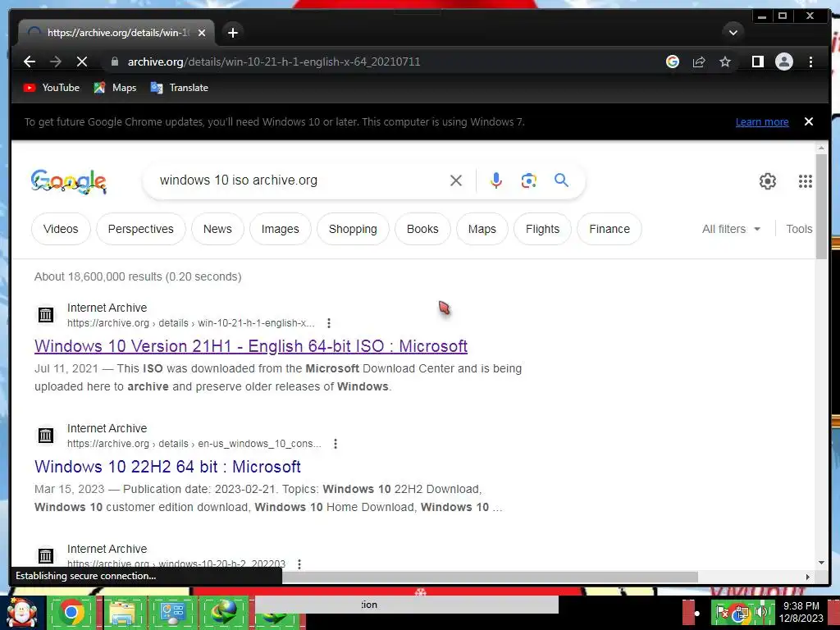Stop loading the page

[82, 62]
